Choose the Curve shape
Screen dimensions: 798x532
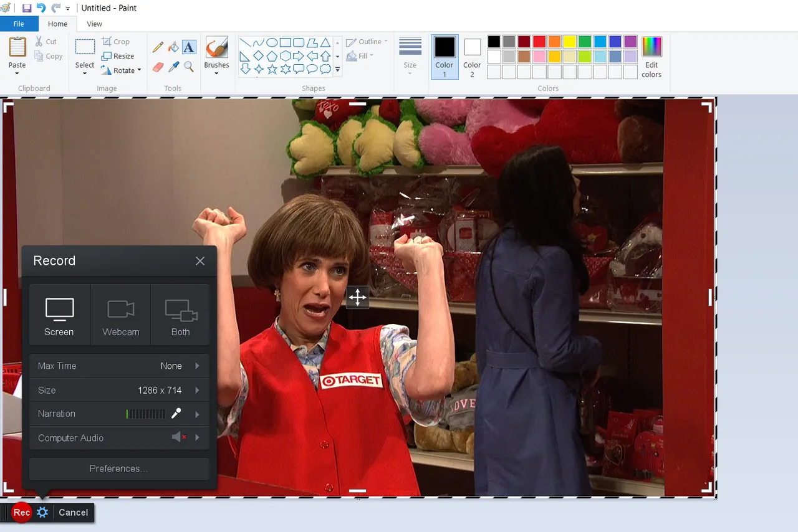point(258,42)
